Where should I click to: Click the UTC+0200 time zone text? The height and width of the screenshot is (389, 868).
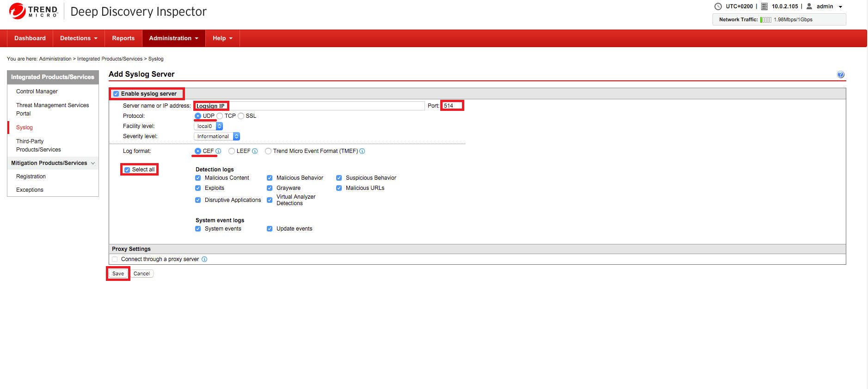(739, 6)
